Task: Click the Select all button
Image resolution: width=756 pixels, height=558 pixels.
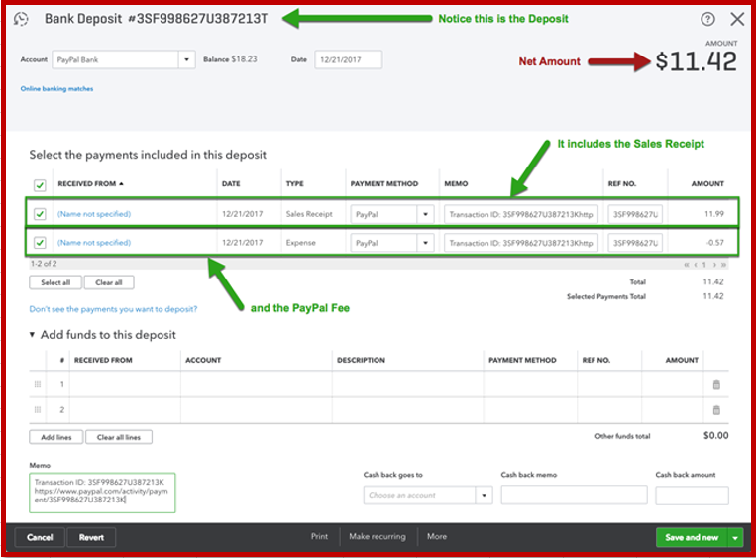Action: (55, 282)
